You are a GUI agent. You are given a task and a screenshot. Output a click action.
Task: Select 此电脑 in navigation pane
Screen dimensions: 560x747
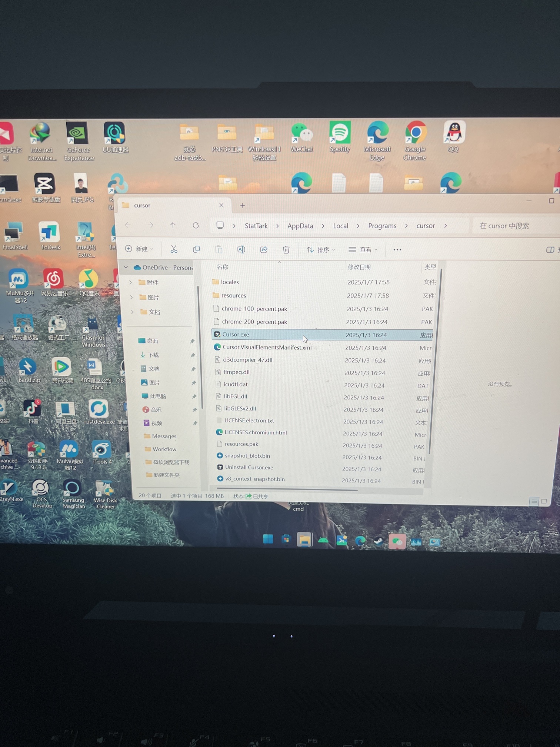tap(157, 396)
